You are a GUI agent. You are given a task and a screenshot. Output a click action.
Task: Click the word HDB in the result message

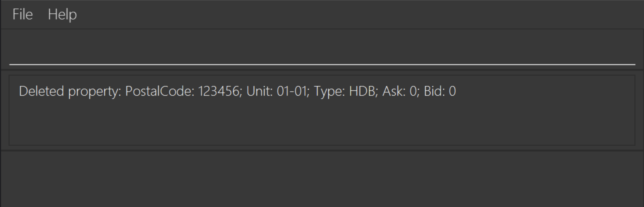(x=362, y=91)
